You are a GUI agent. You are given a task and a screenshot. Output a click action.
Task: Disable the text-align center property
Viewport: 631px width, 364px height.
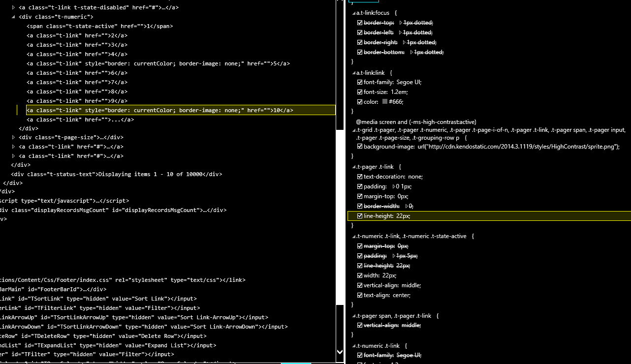click(x=360, y=295)
